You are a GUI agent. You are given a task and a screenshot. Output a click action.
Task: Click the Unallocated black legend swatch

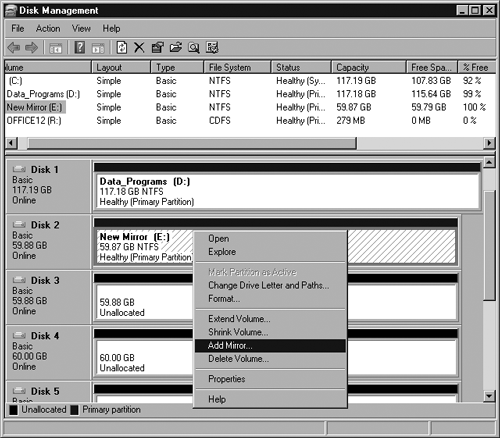13,410
